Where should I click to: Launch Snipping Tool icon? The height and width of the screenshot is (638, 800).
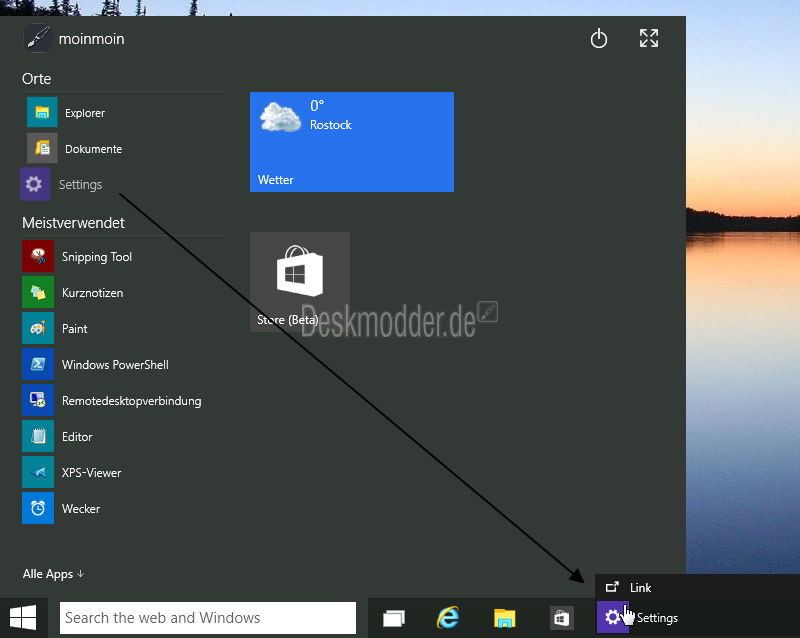(38, 256)
